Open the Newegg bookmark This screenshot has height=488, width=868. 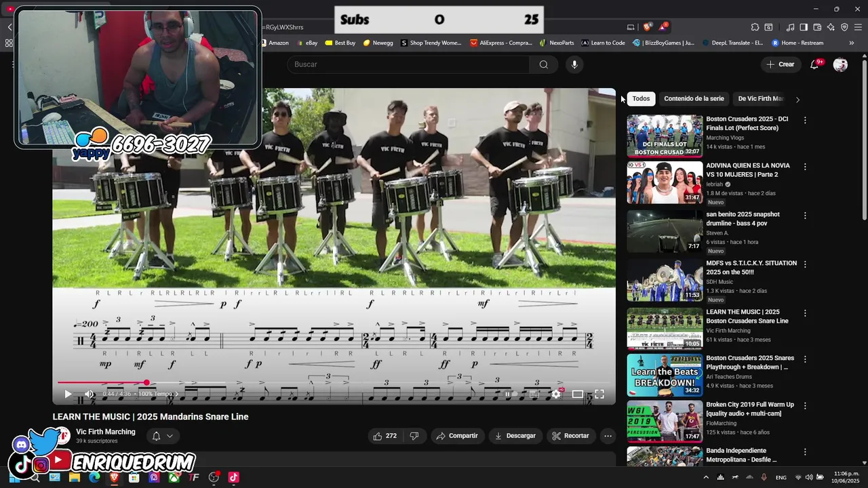click(x=378, y=43)
